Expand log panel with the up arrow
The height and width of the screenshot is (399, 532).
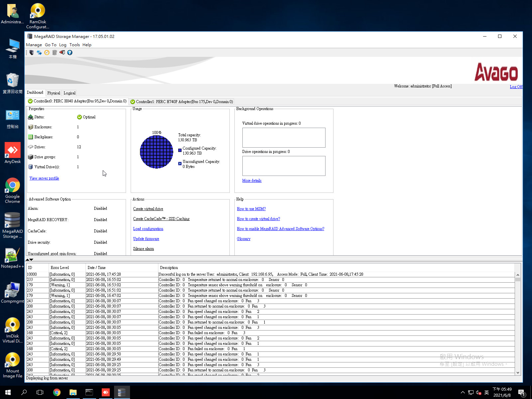pos(28,260)
